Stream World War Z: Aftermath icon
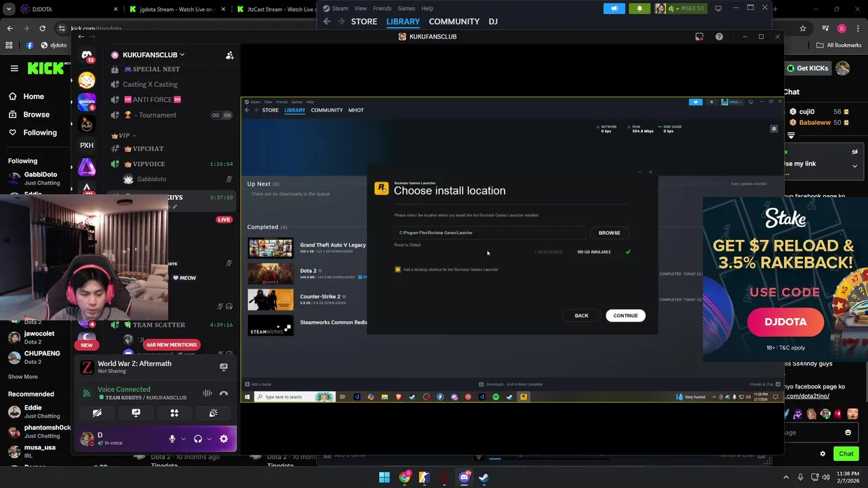The height and width of the screenshot is (488, 868). tap(223, 367)
